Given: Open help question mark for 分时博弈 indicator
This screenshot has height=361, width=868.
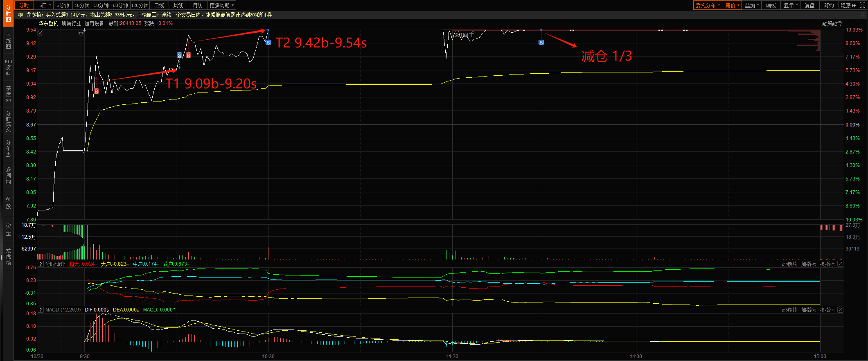Looking at the screenshot, I should (x=41, y=264).
